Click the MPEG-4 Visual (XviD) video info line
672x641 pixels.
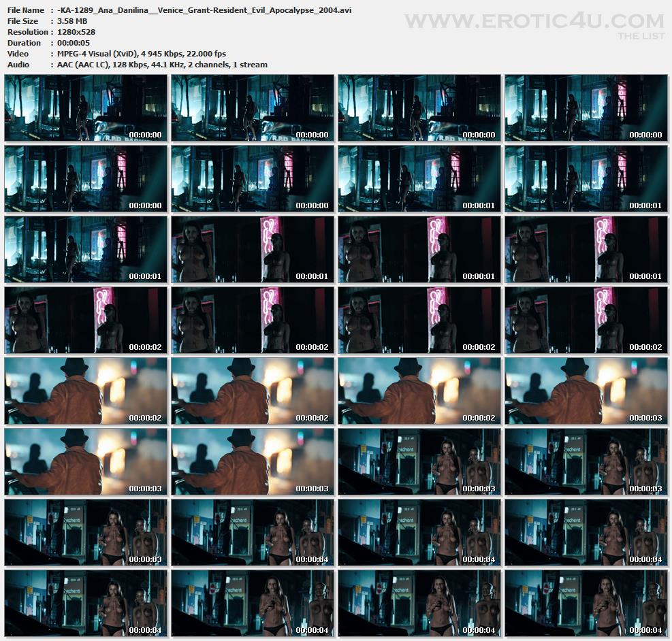click(142, 54)
